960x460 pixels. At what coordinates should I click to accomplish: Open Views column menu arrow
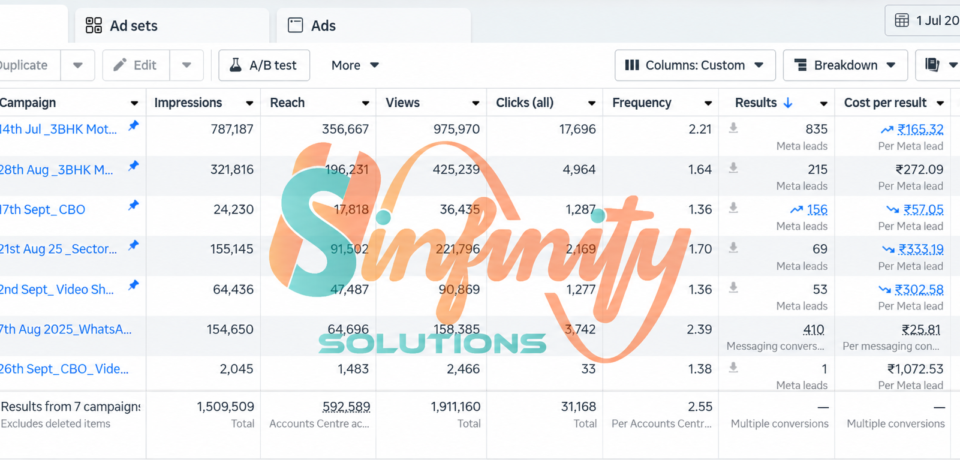pyautogui.click(x=476, y=103)
